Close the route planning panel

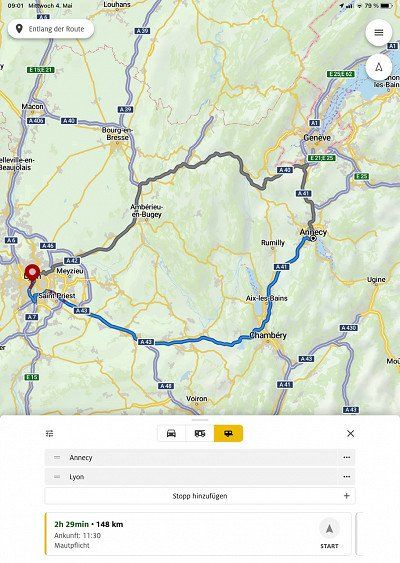351,433
